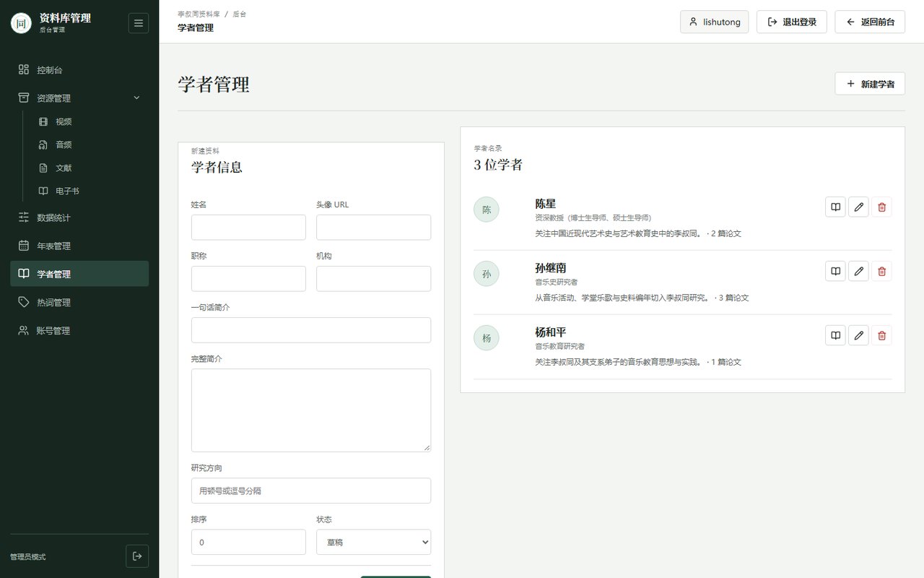Collapse the 资源管理 chevron in sidebar
Viewport: 924px width, 578px height.
click(x=137, y=98)
